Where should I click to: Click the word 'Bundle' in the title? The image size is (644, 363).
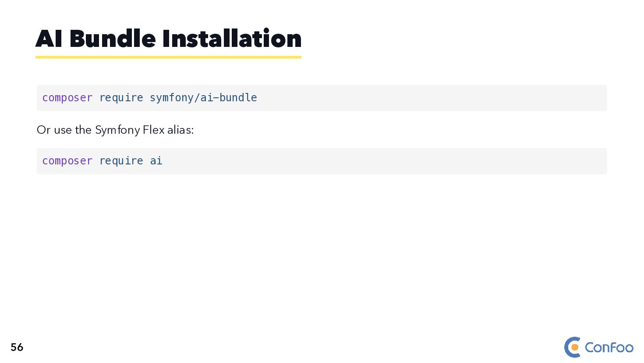tap(113, 39)
